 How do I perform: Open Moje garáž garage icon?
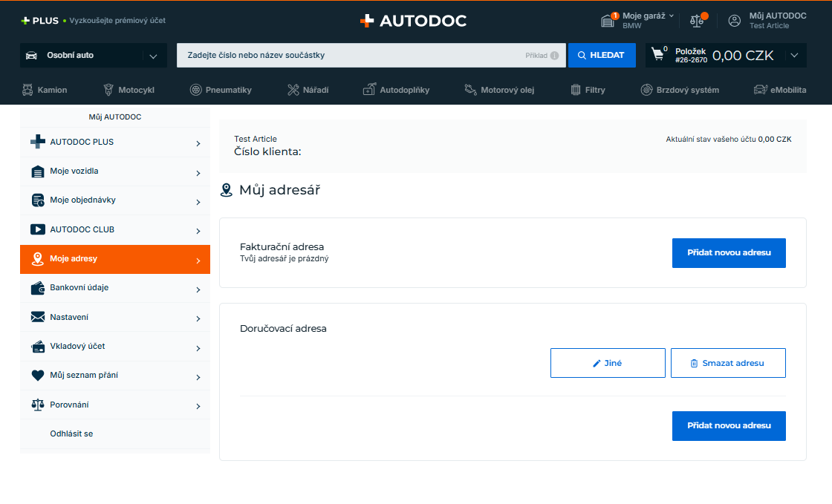pos(608,21)
